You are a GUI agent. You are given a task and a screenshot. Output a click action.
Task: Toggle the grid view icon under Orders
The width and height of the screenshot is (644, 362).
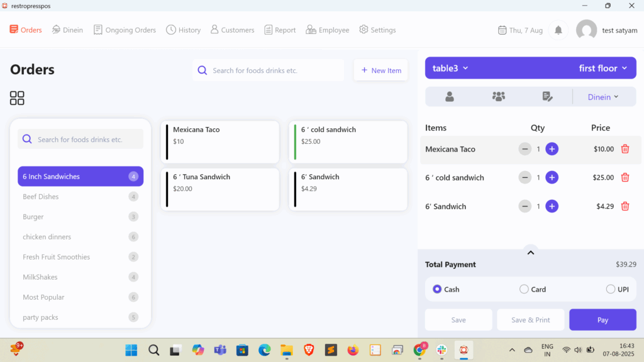click(x=17, y=98)
